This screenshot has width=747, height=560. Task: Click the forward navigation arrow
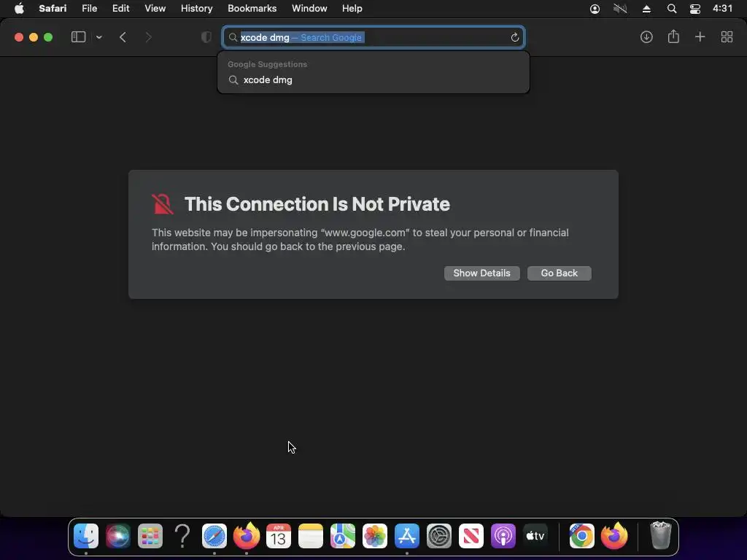[x=148, y=37]
